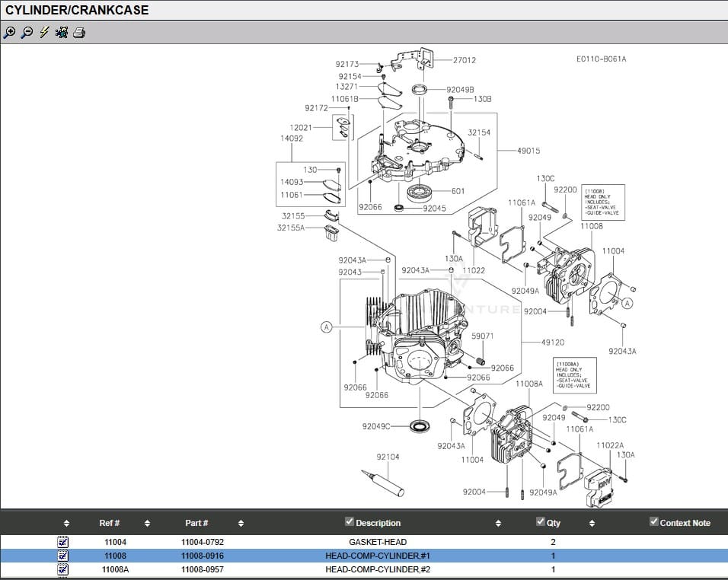Sort the table by Part # header

pos(196,523)
